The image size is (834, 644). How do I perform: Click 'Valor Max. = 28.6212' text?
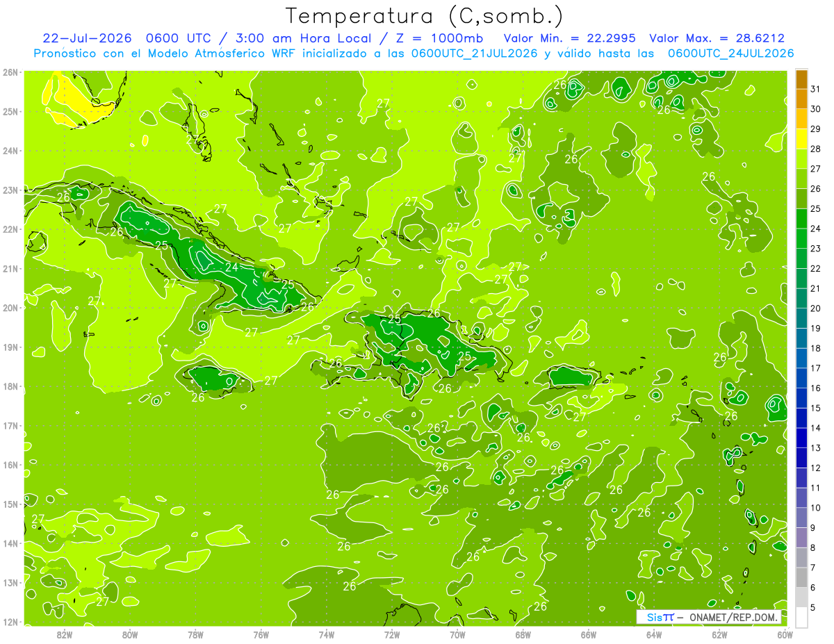[x=717, y=38]
